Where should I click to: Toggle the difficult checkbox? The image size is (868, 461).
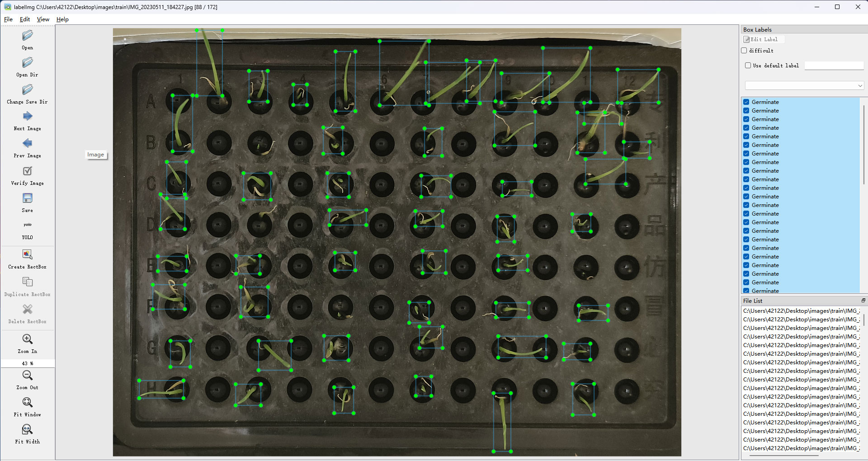(x=744, y=51)
